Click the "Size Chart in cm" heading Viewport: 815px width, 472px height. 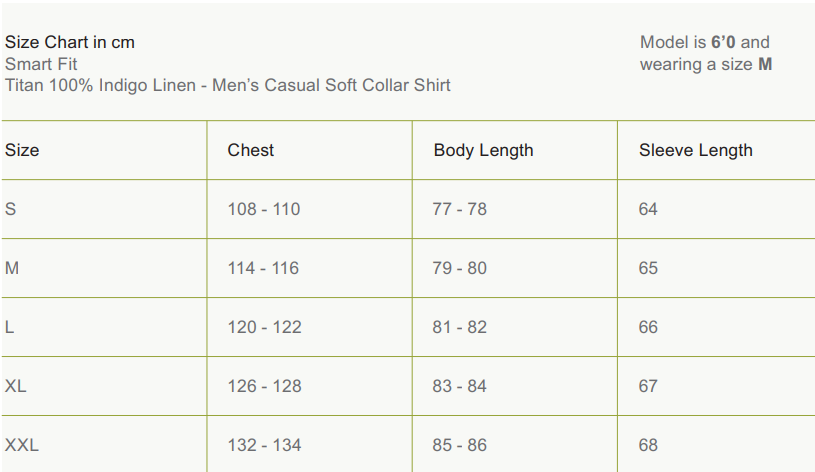(70, 42)
